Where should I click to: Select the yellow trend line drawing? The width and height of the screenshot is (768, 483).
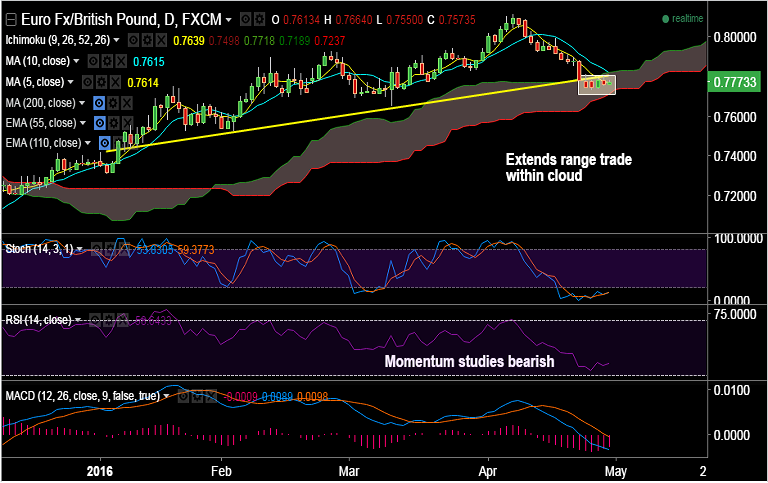[x=343, y=116]
